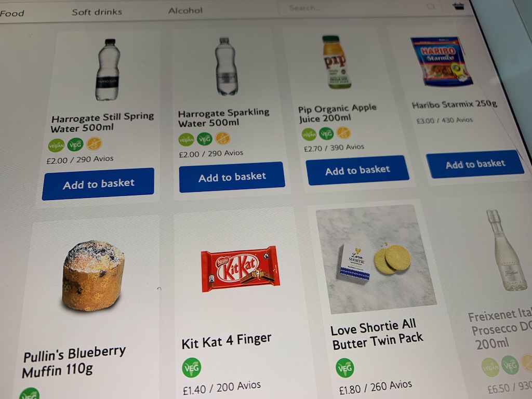Tap Veg badge under Kit Kat 4 Finger
532x399 pixels.
point(192,367)
